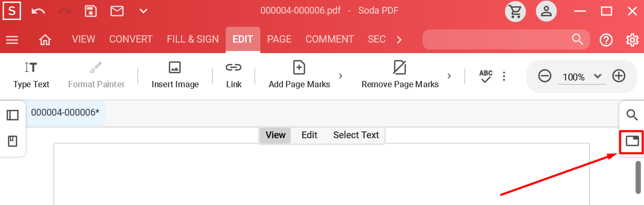
Task: Expand Remove Page Marks options arrow
Action: [x=449, y=76]
